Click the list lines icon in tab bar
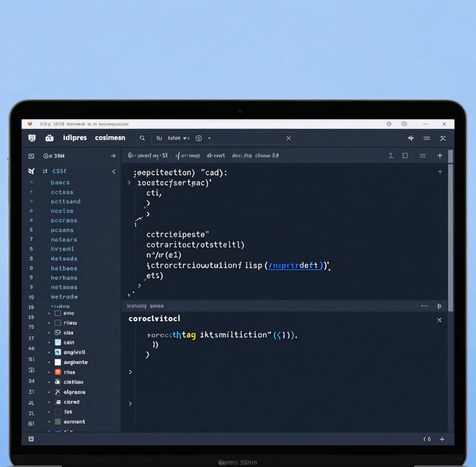Image resolution: width=476 pixels, height=467 pixels. pos(423,156)
